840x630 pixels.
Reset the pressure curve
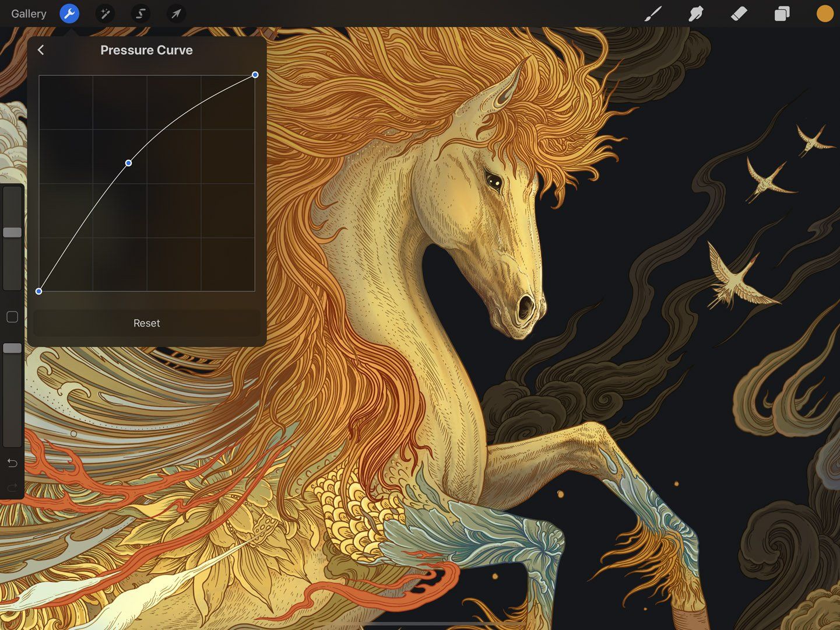pos(146,323)
